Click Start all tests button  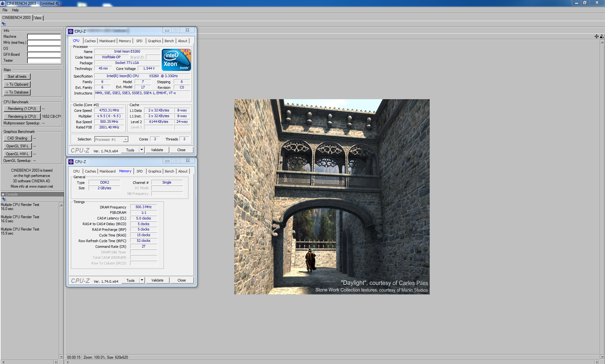(x=17, y=77)
